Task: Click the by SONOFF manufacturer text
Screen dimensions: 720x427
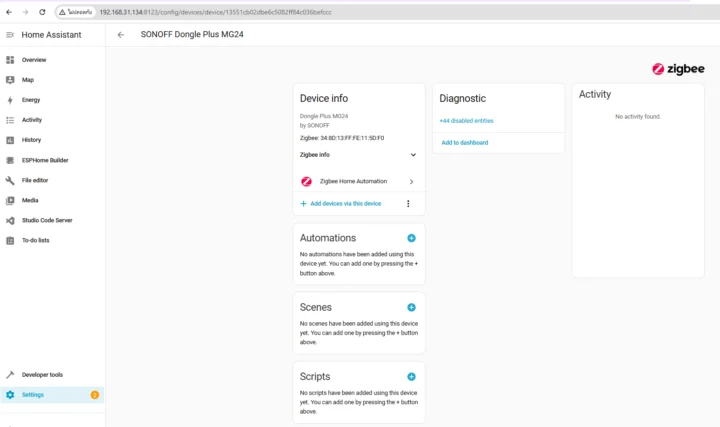Action: click(315, 125)
